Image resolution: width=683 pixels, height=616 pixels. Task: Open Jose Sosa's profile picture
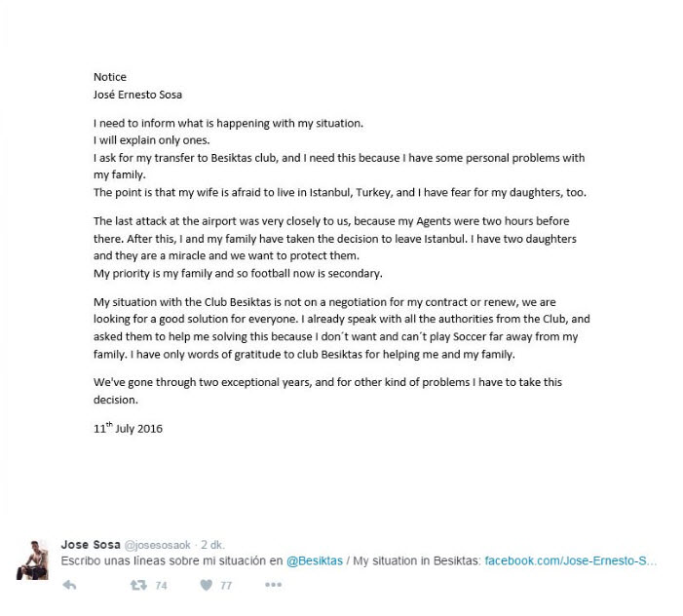point(33,559)
